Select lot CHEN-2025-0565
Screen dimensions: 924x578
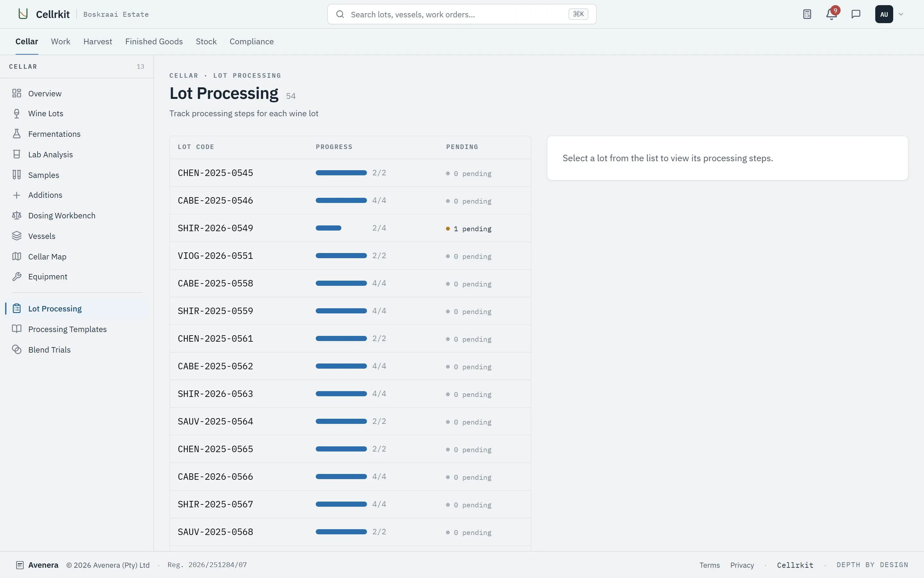[350, 449]
